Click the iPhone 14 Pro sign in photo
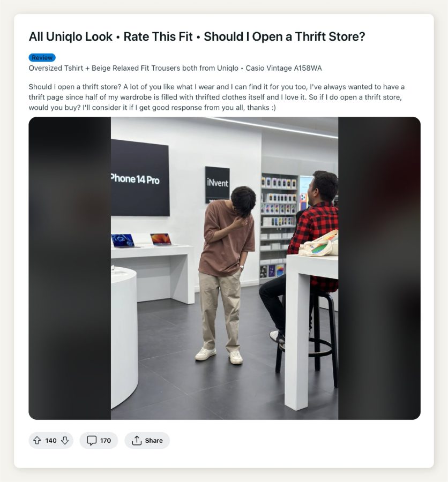The image size is (448, 482). tap(140, 178)
